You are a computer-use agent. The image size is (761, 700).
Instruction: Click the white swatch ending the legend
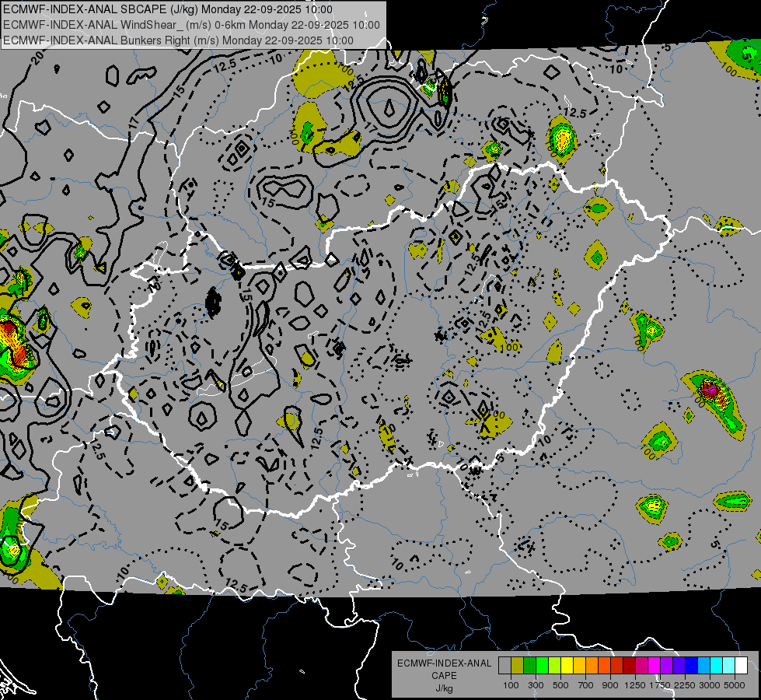741,666
